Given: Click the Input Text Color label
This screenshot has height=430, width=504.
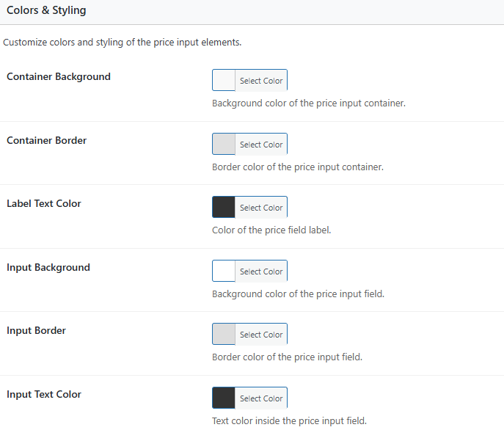Looking at the screenshot, I should pos(44,394).
